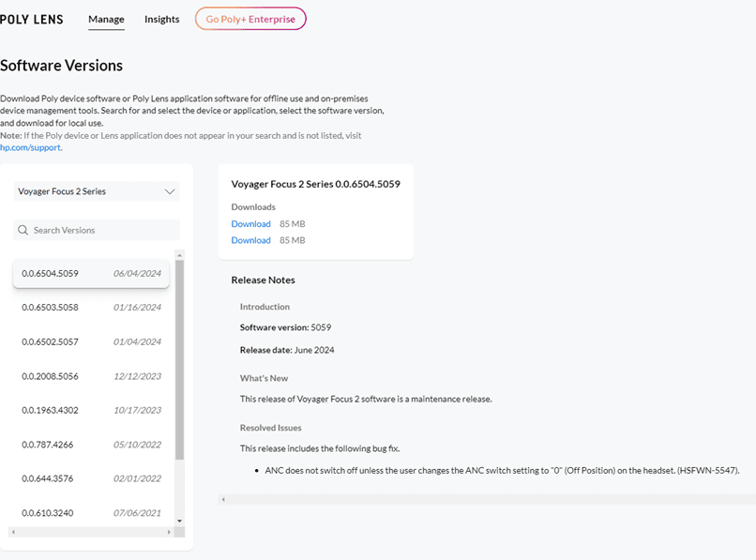Click Go Poly+ Enterprise button
The image size is (756, 560).
click(x=250, y=19)
